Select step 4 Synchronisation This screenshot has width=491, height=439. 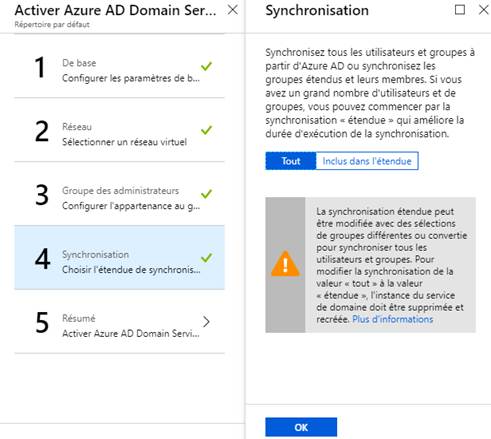click(x=119, y=258)
